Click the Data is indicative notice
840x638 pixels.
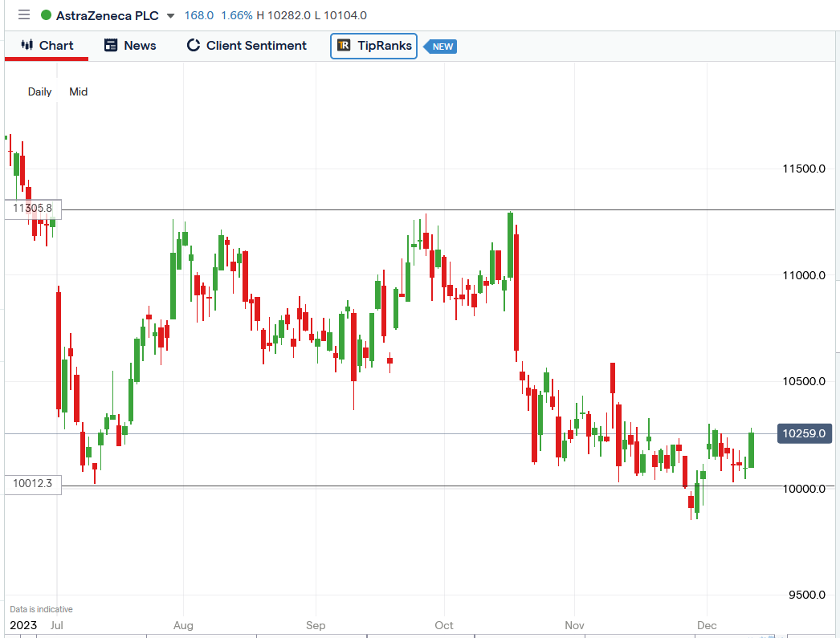[41, 609]
